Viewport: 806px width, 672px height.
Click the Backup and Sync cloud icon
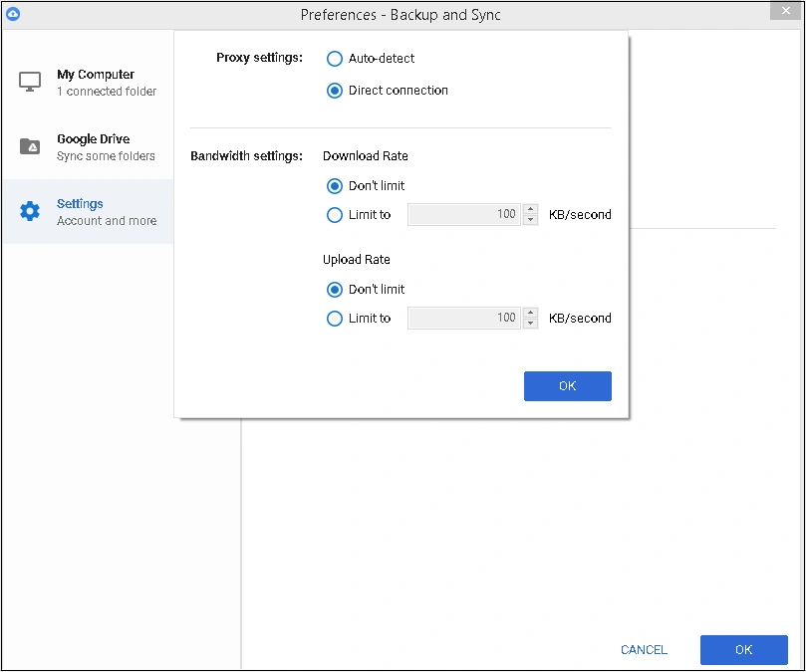coord(12,14)
